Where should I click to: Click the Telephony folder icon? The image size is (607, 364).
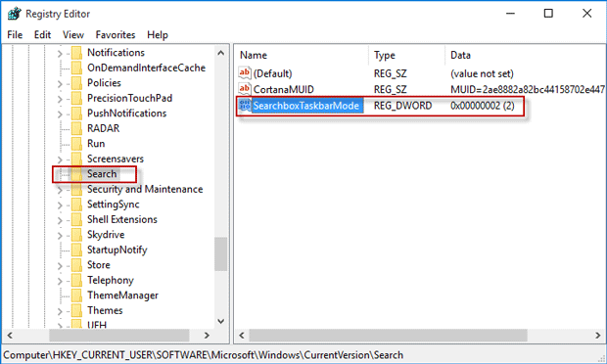tap(76, 281)
